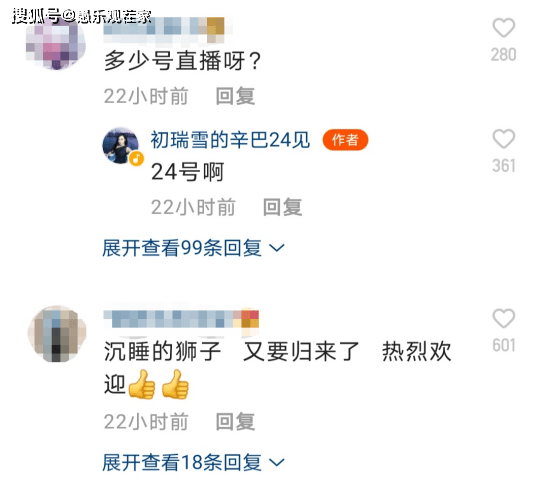The width and height of the screenshot is (548, 491).
Task: Expand to view 99 replies
Action: coord(182,248)
